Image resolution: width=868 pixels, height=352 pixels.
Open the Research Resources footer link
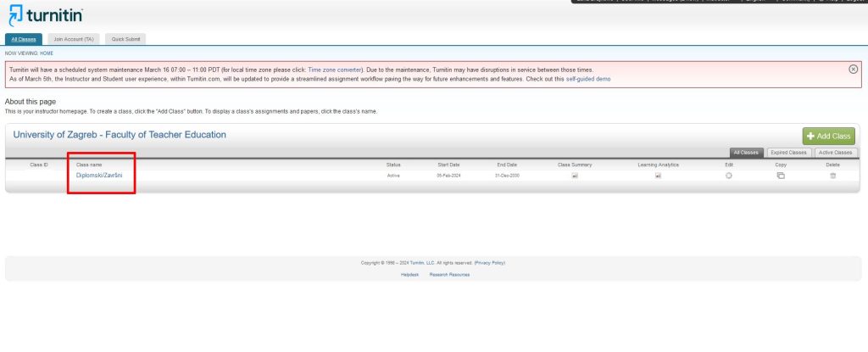pos(449,274)
